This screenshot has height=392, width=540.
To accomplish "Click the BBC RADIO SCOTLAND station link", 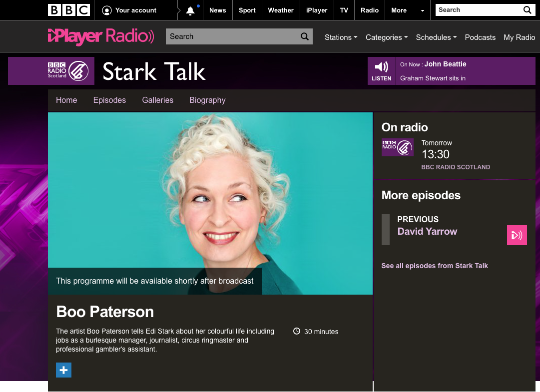I will [x=456, y=167].
